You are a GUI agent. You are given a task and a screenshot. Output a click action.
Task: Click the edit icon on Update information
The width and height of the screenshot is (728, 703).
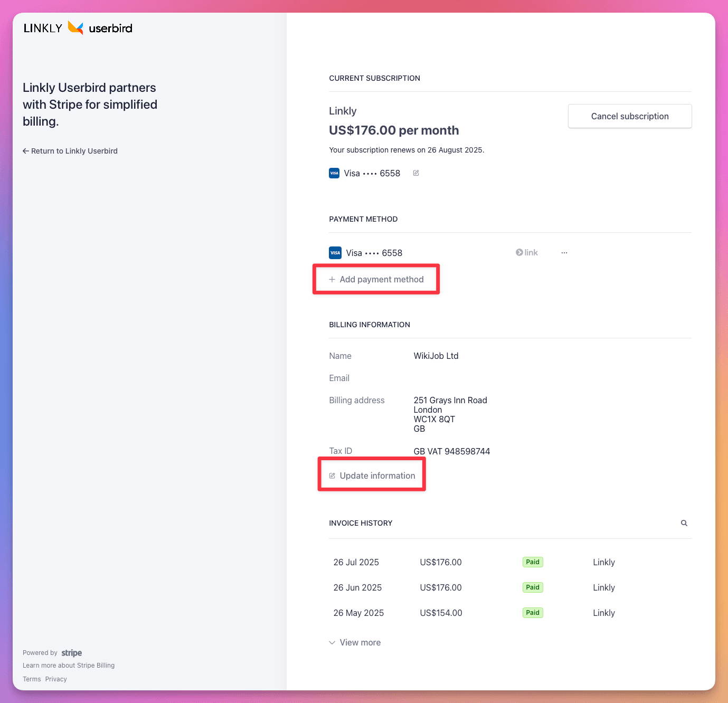coord(332,475)
